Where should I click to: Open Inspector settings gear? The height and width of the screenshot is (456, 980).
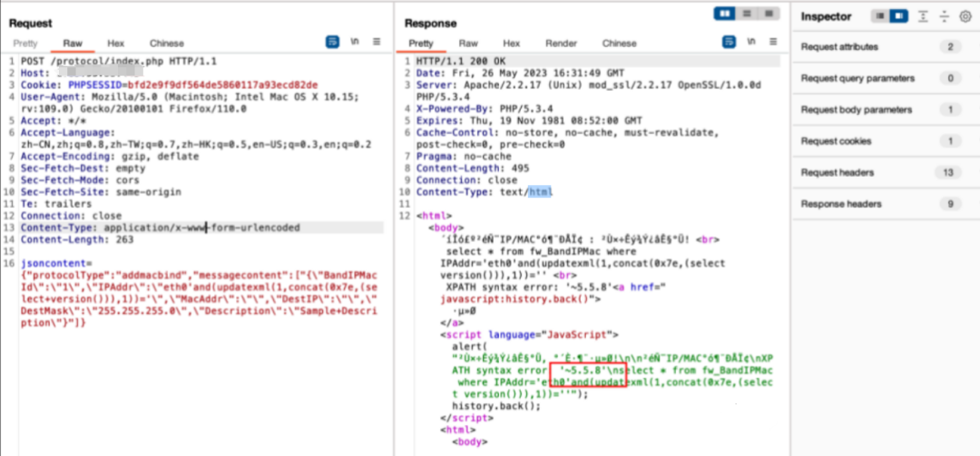point(965,17)
